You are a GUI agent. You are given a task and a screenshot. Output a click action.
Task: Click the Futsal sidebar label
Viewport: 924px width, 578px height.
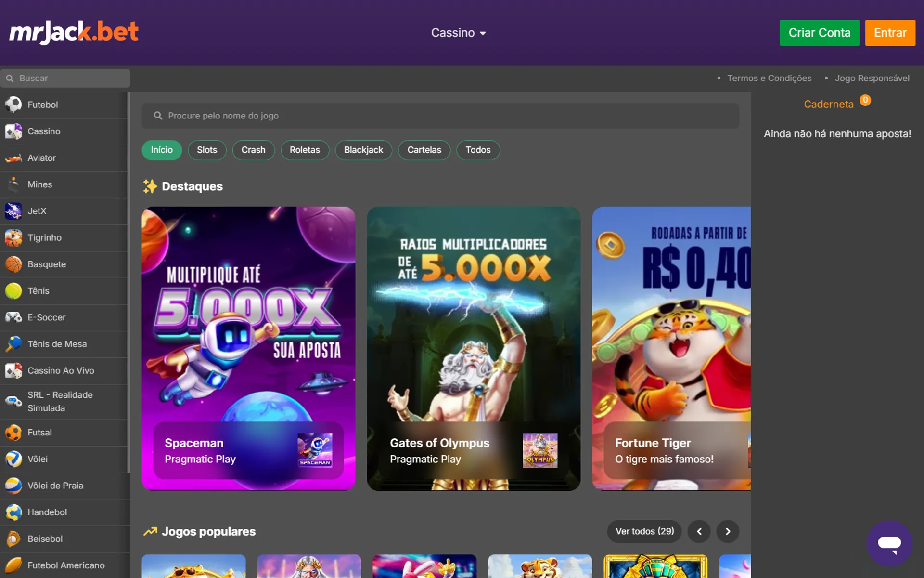[x=39, y=433]
